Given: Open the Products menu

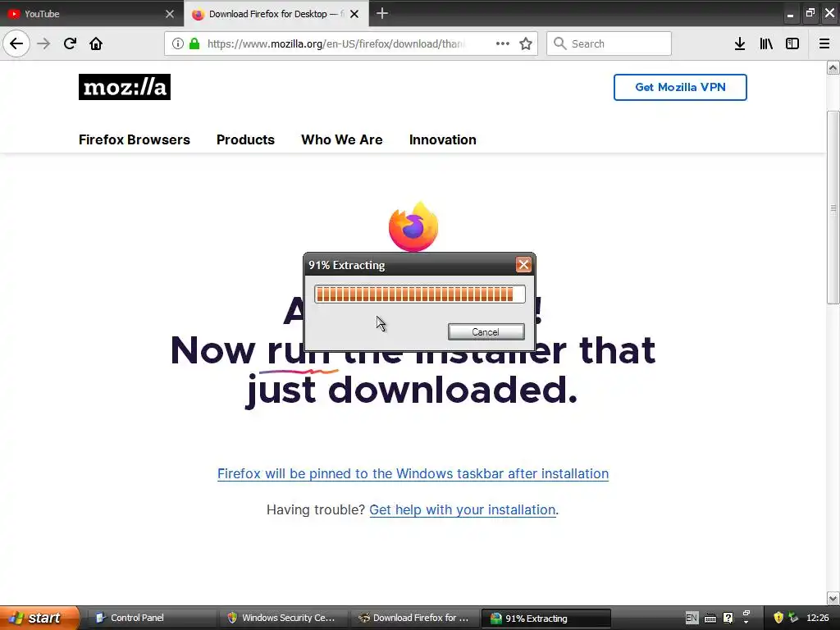Looking at the screenshot, I should pos(245,139).
